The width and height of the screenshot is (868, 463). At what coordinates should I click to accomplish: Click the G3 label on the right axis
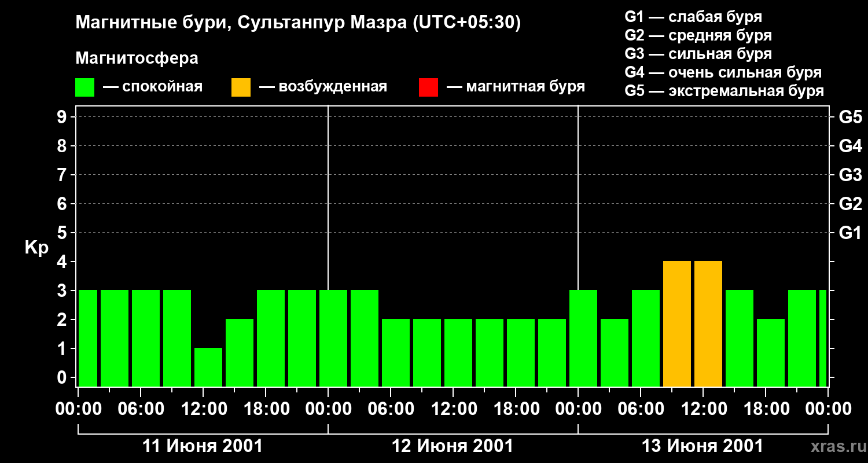click(851, 175)
